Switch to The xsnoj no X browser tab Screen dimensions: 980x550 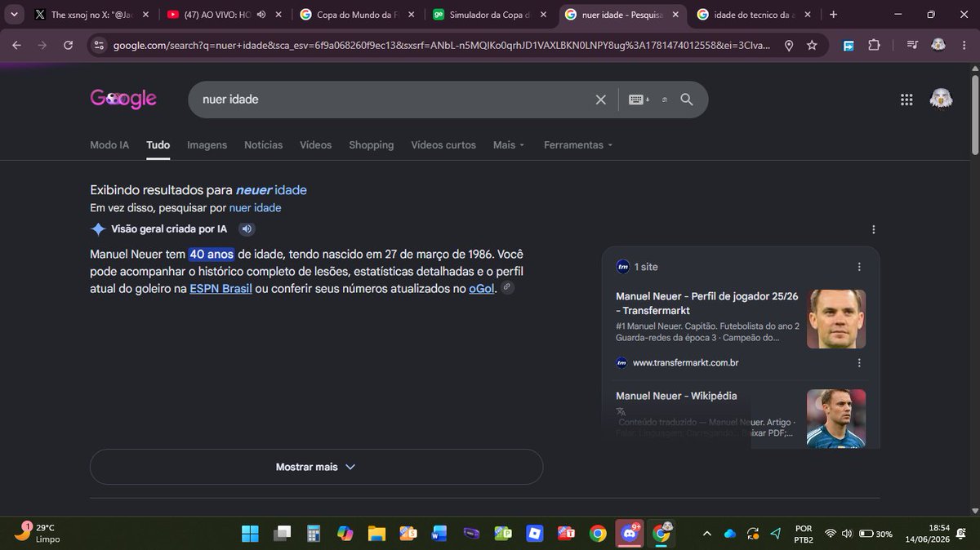click(x=91, y=14)
